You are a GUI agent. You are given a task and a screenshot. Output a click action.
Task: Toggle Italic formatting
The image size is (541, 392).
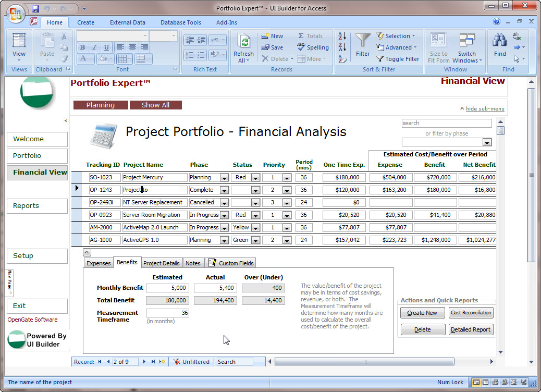94,47
